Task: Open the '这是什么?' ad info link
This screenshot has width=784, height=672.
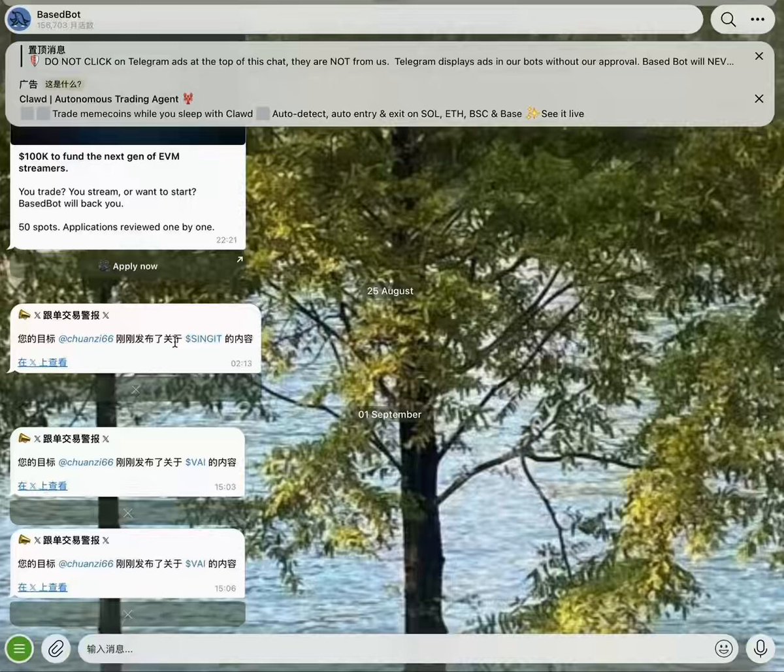Action: click(63, 84)
